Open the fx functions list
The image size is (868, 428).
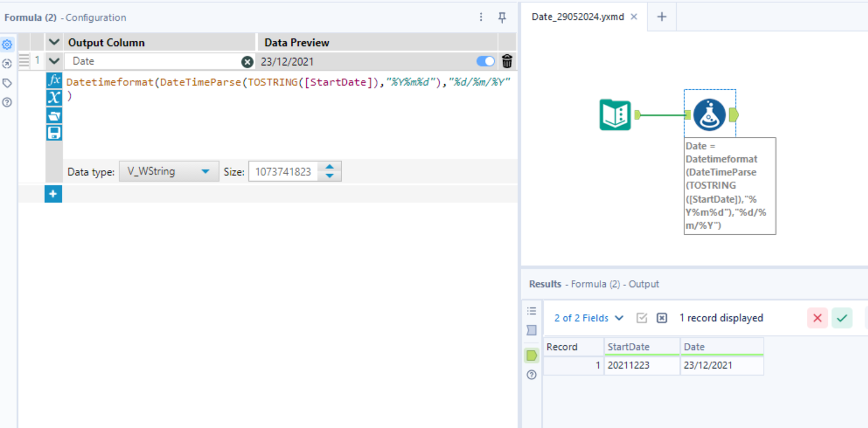54,80
